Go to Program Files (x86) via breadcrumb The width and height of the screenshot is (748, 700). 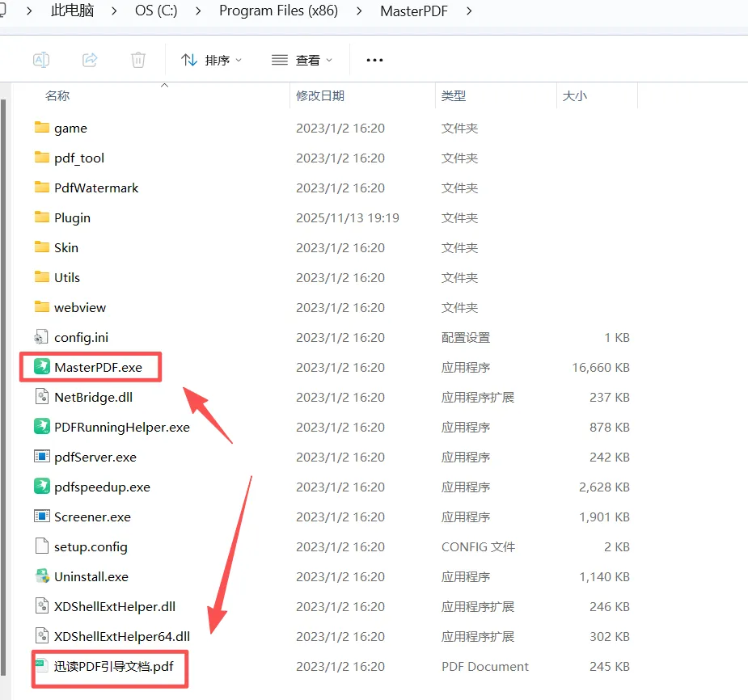coord(278,11)
